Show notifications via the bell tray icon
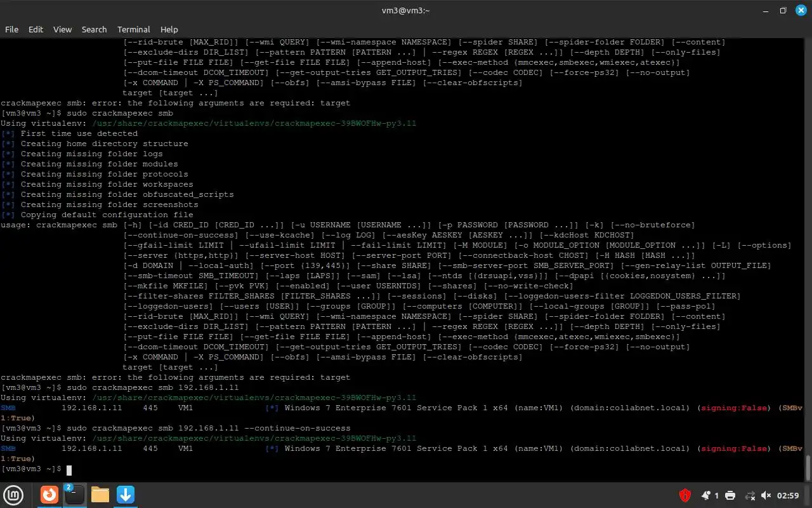Viewport: 812px width, 508px height. tap(706, 495)
